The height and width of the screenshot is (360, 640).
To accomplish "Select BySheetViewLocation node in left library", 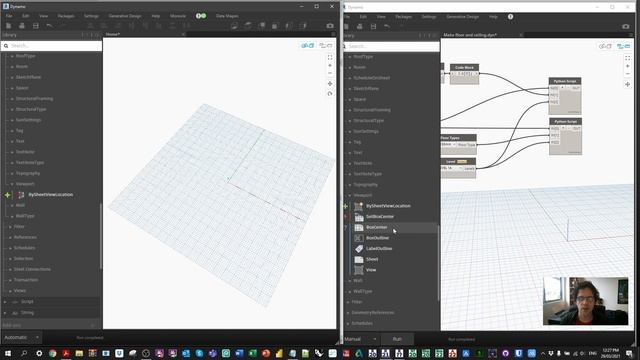I will click(x=51, y=195).
